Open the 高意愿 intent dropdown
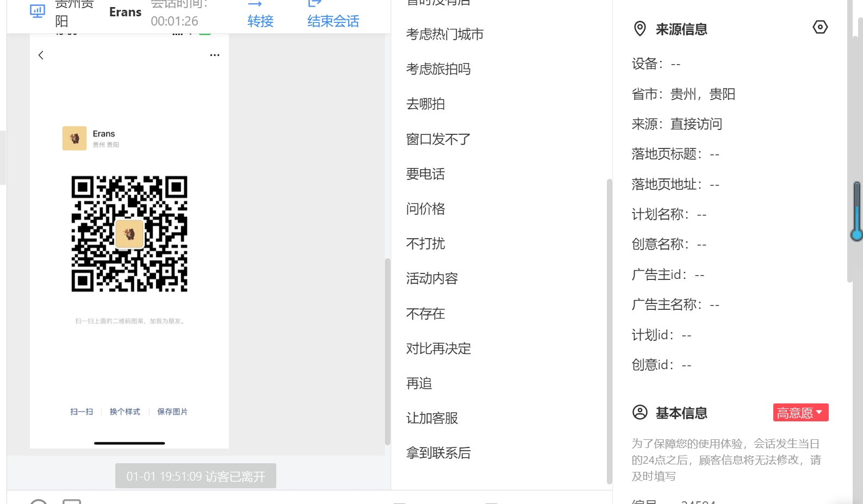Image resolution: width=863 pixels, height=504 pixels. click(800, 413)
